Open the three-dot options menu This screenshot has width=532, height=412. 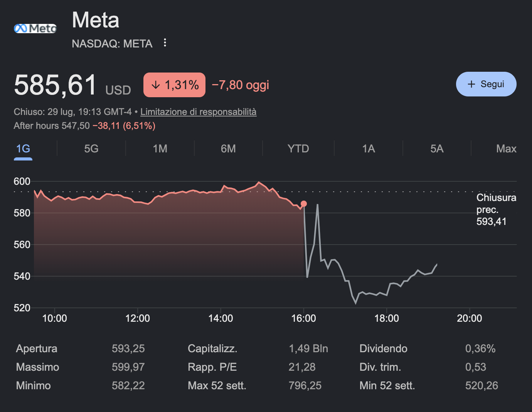(x=165, y=43)
